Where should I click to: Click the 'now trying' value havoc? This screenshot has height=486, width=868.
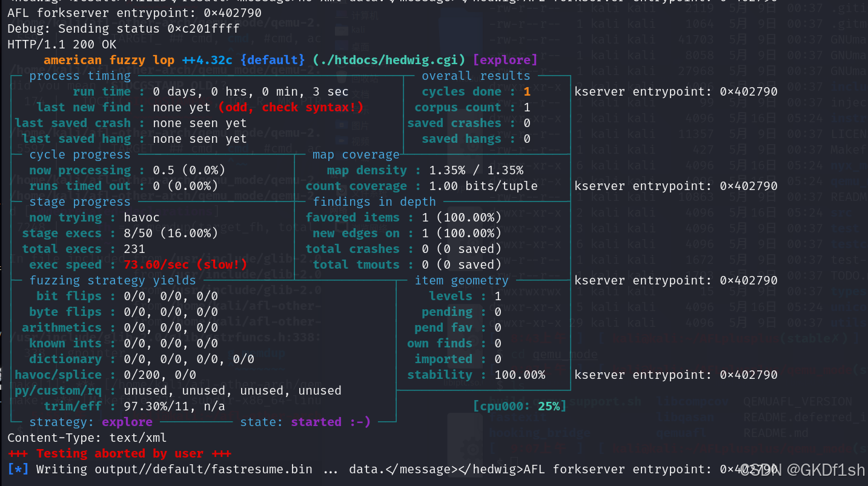[142, 217]
